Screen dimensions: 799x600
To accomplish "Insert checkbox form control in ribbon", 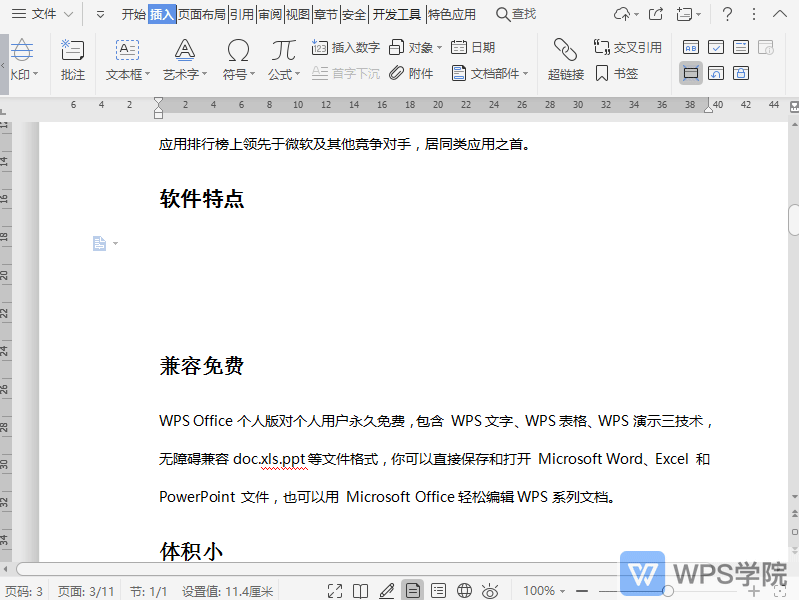I will (x=716, y=47).
